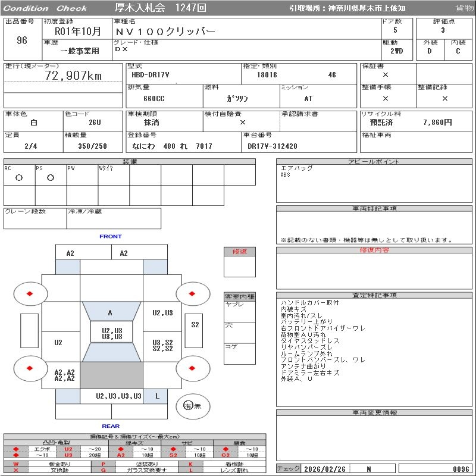Image resolution: width=476 pixels, height=476 pixels.
Task: Select the chassis number DR17V-312420
Action: click(x=273, y=146)
